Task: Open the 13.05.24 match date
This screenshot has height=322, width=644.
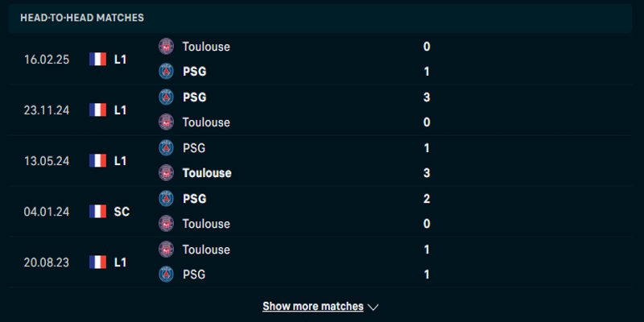Action: point(47,160)
